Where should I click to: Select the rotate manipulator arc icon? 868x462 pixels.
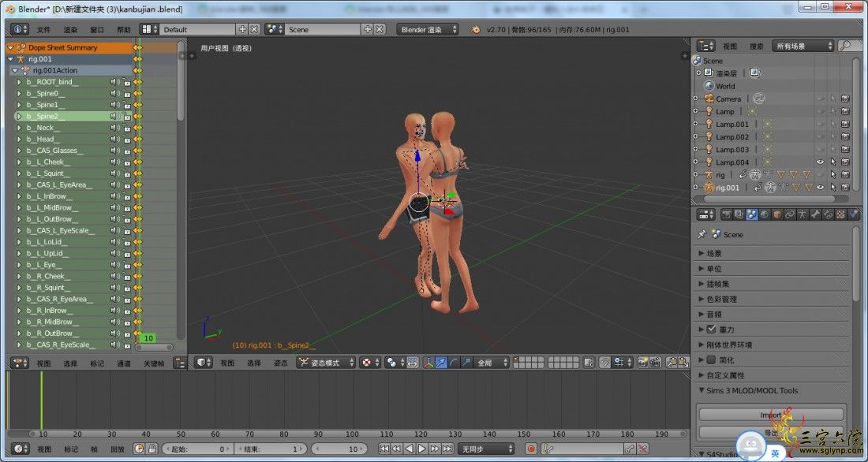(454, 363)
